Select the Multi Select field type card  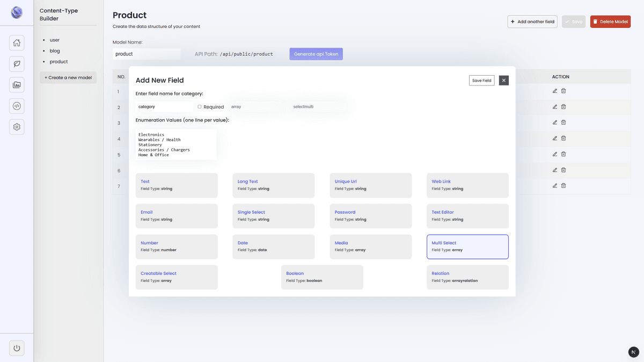click(x=468, y=247)
